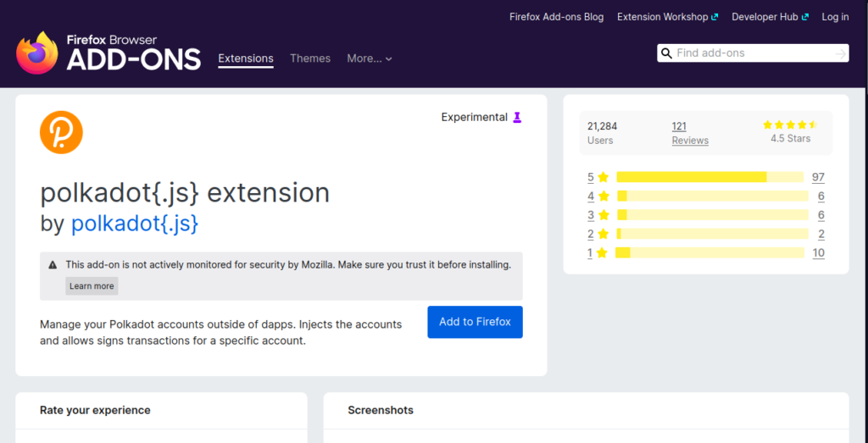Screen dimensions: 868x443
Task: Click the Add to Firefox button
Action: click(475, 322)
